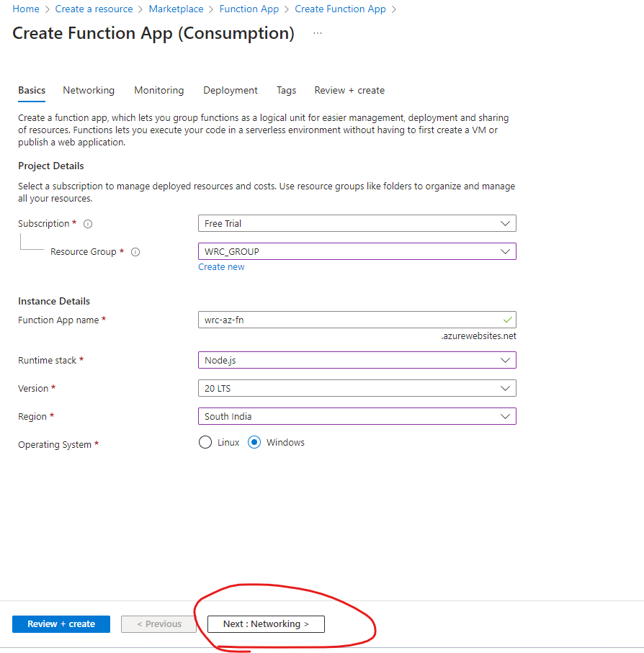Navigate to Marketplace breadcrumb
This screenshot has height=653, width=644.
pyautogui.click(x=176, y=9)
